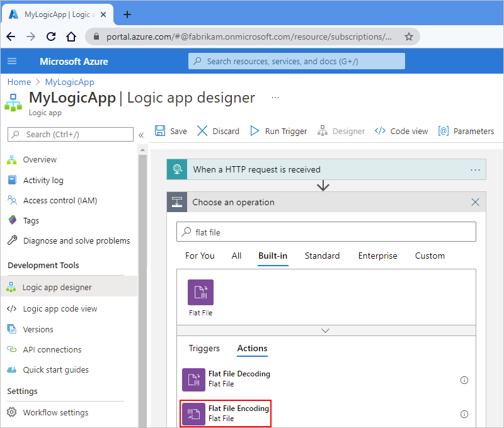
Task: Open Activity log in sidebar
Action: tap(43, 180)
